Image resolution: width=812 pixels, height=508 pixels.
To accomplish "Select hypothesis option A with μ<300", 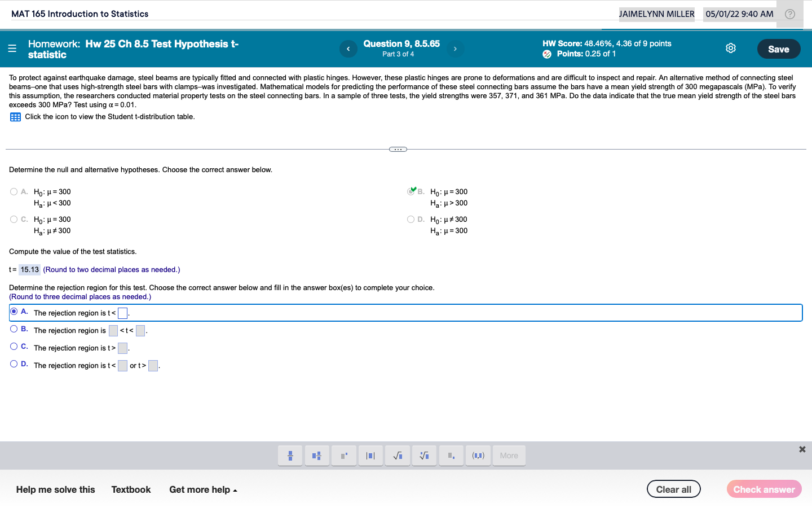I will (14, 192).
